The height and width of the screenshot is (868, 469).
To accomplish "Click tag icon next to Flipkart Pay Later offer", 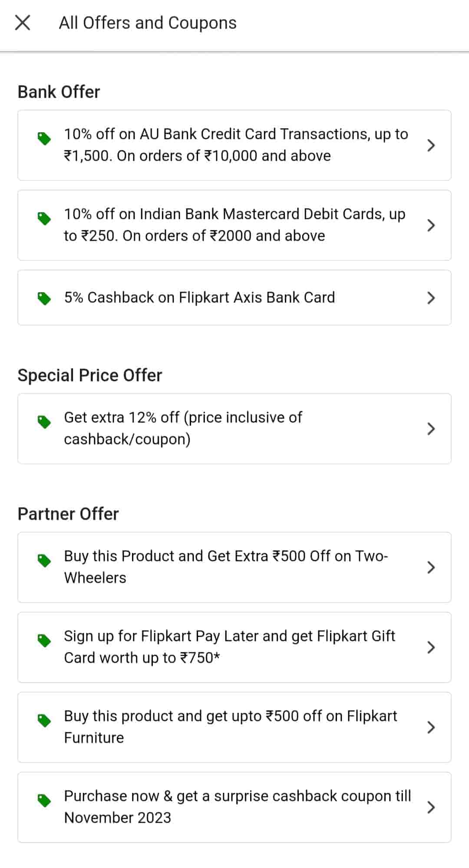I will pyautogui.click(x=44, y=641).
